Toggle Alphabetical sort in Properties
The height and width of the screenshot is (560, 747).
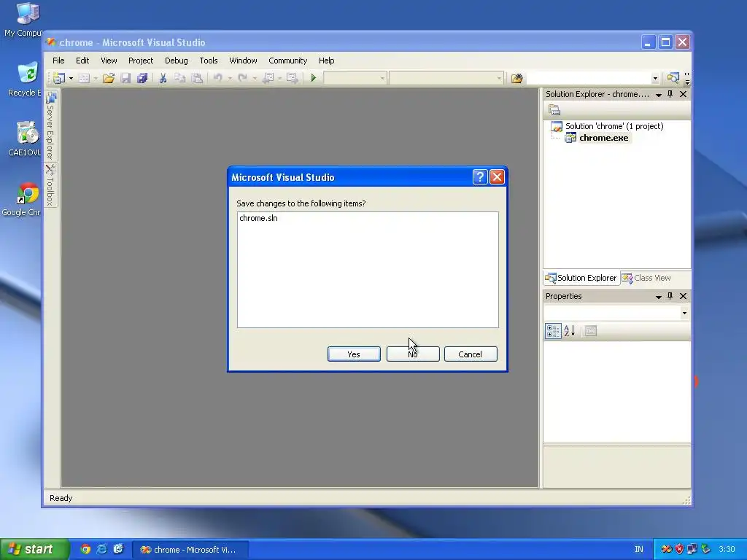click(569, 331)
